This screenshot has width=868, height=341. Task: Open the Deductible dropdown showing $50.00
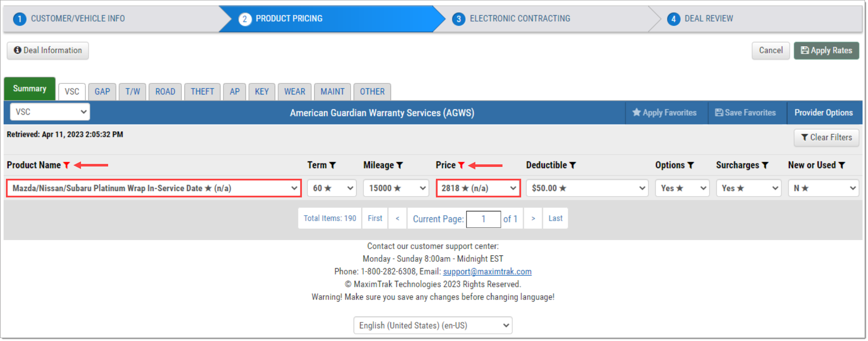tap(587, 188)
